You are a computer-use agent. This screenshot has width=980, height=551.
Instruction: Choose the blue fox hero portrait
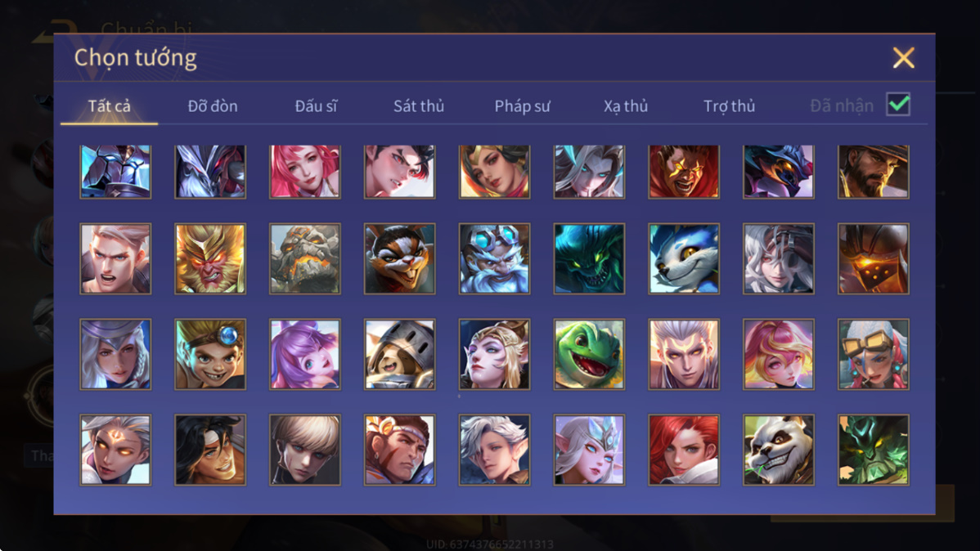click(x=684, y=258)
